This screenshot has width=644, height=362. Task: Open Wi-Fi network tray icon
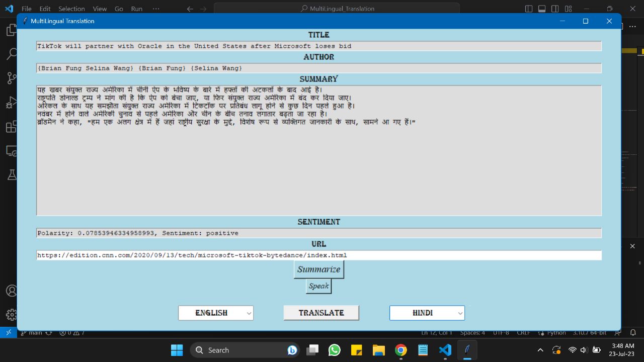pos(572,350)
